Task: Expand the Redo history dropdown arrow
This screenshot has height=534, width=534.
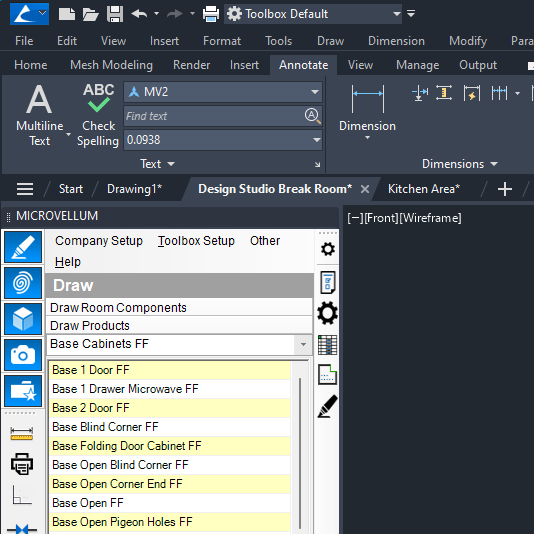Action: (192, 14)
